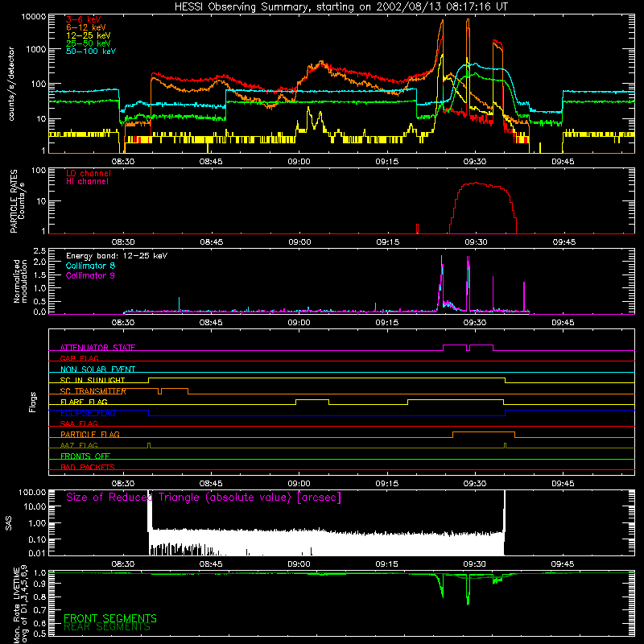
Task: Click the FLARE FLAG label
Action: [x=84, y=402]
